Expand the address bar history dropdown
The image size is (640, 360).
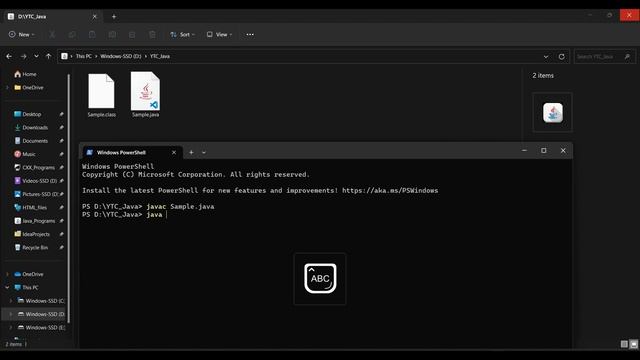546,57
